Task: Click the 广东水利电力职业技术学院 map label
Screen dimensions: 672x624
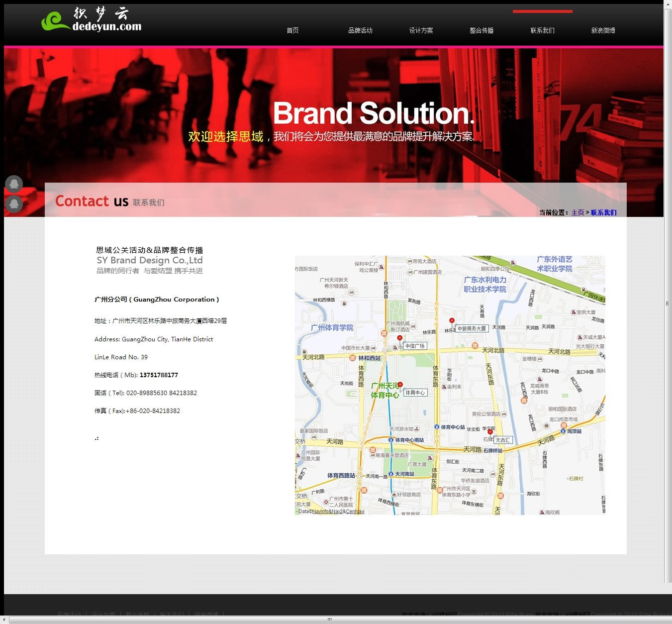Action: [485, 284]
